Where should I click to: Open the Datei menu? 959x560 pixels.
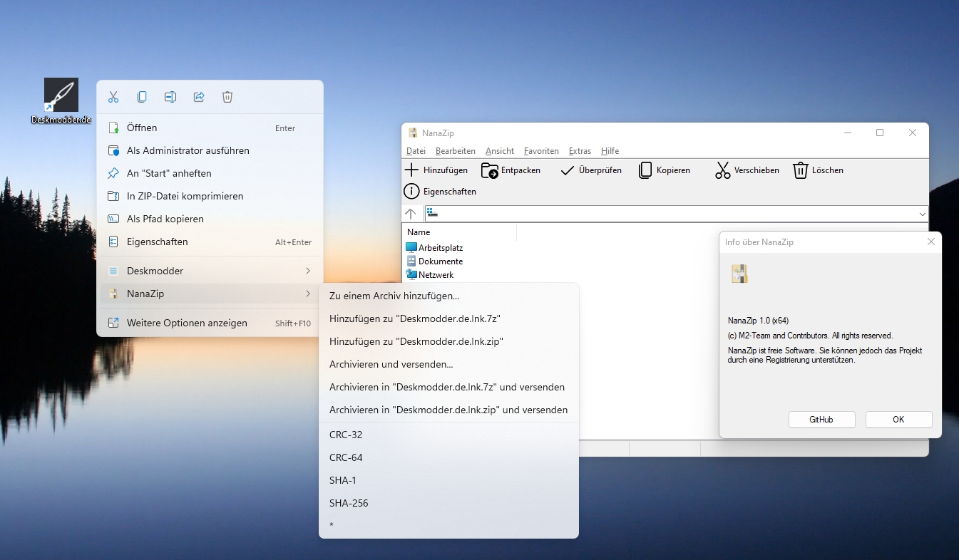[416, 151]
